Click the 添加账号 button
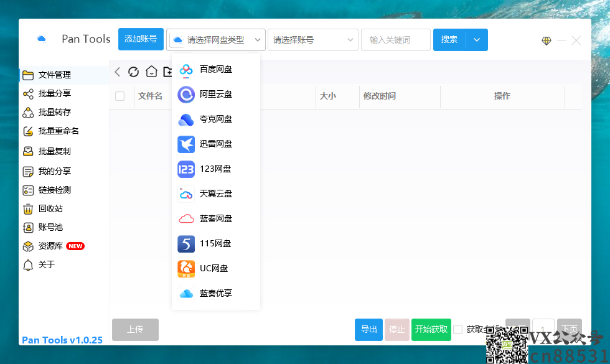This screenshot has height=364, width=610. (x=141, y=39)
